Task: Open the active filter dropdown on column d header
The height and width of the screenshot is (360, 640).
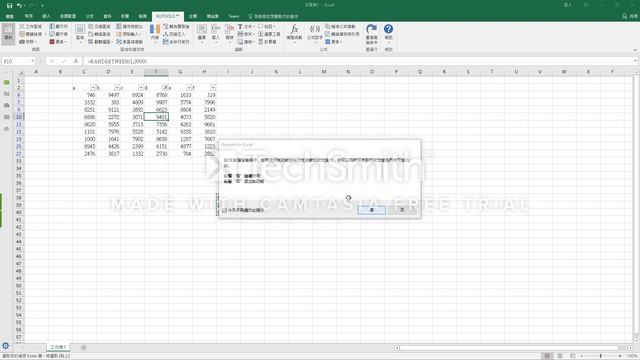Action: [x=165, y=88]
